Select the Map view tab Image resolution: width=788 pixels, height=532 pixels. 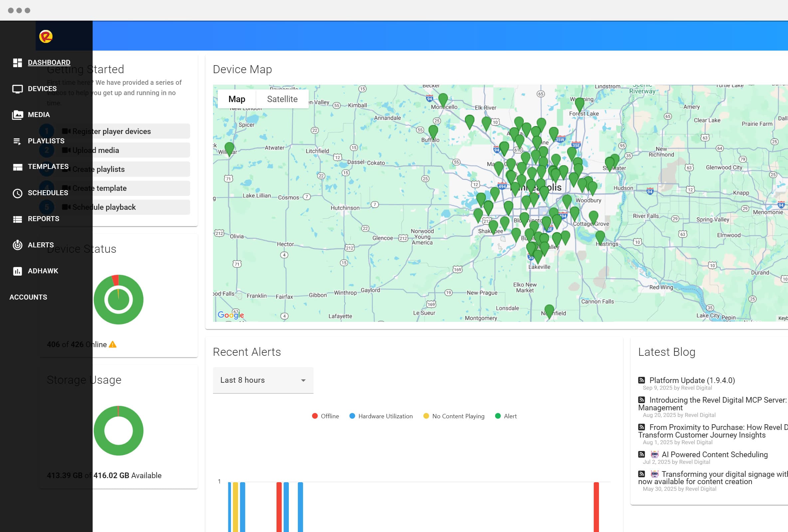tap(237, 99)
